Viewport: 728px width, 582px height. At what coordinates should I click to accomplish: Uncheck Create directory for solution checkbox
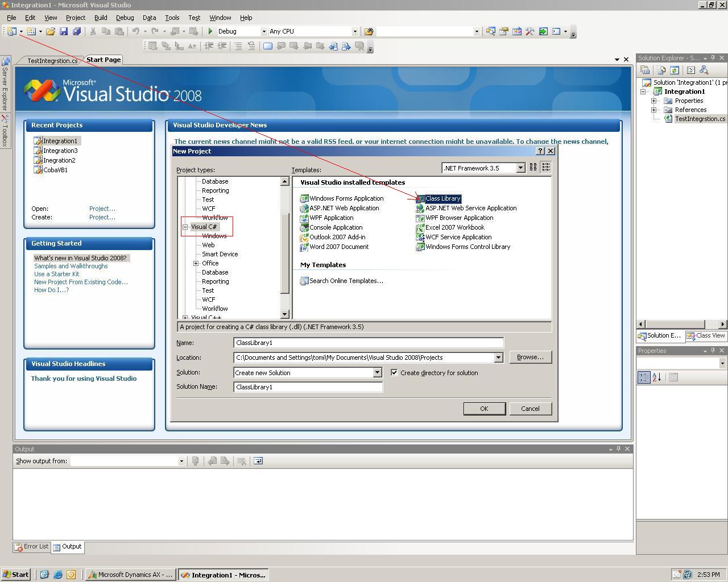coord(394,372)
